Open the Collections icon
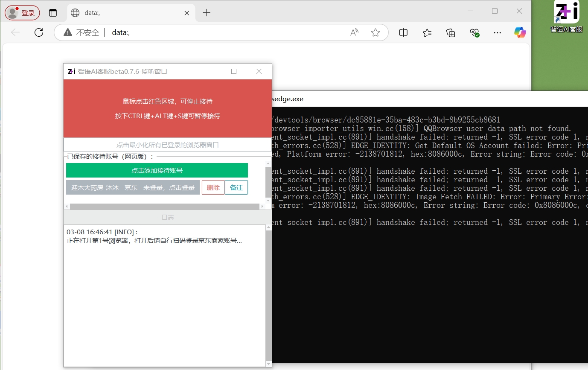This screenshot has width=588, height=370. [x=451, y=32]
